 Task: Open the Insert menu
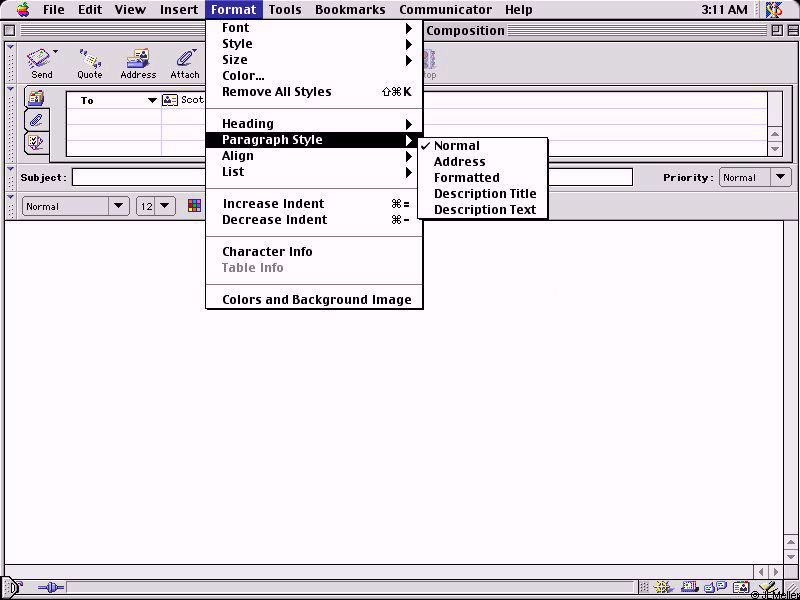179,9
